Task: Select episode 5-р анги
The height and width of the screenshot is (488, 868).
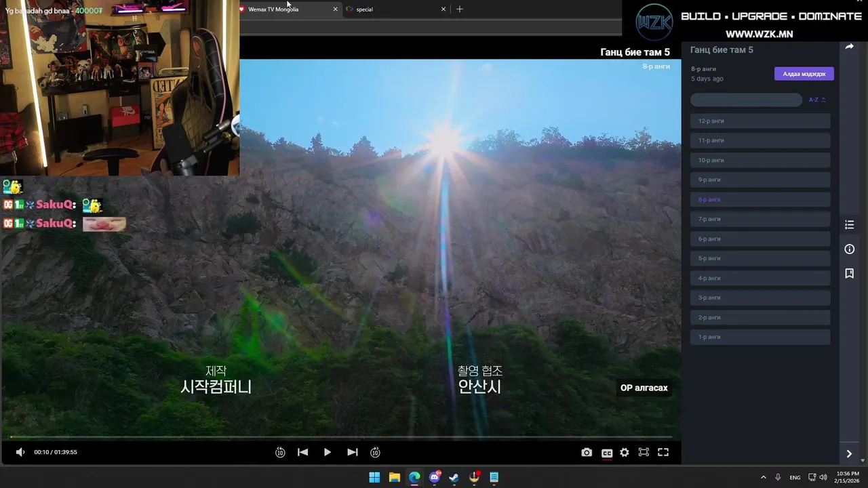Action: pos(760,259)
